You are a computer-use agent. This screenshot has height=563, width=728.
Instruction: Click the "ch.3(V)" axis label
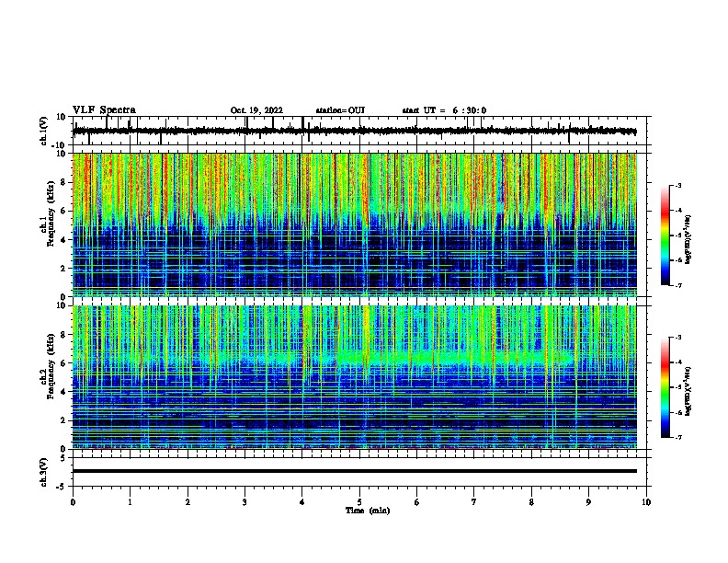44,472
